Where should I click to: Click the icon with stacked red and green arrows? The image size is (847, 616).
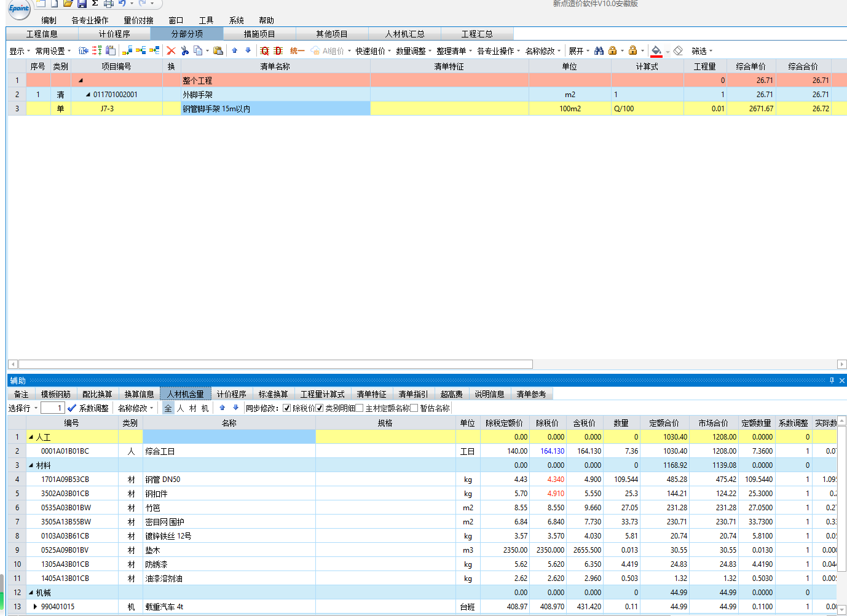(x=97, y=51)
